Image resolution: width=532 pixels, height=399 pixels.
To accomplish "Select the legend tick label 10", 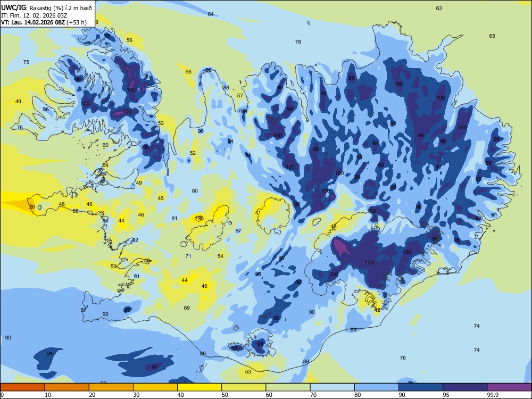I will pyautogui.click(x=48, y=395).
